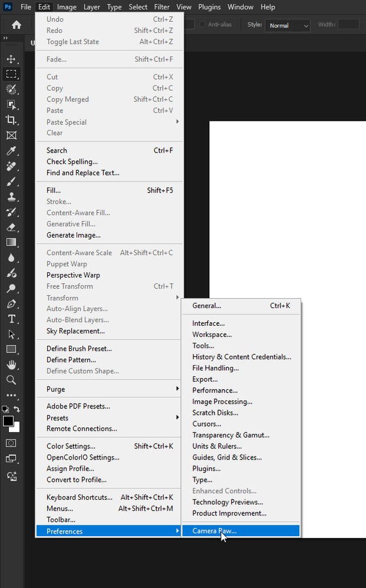Select the Rectangle shape tool

click(x=11, y=349)
